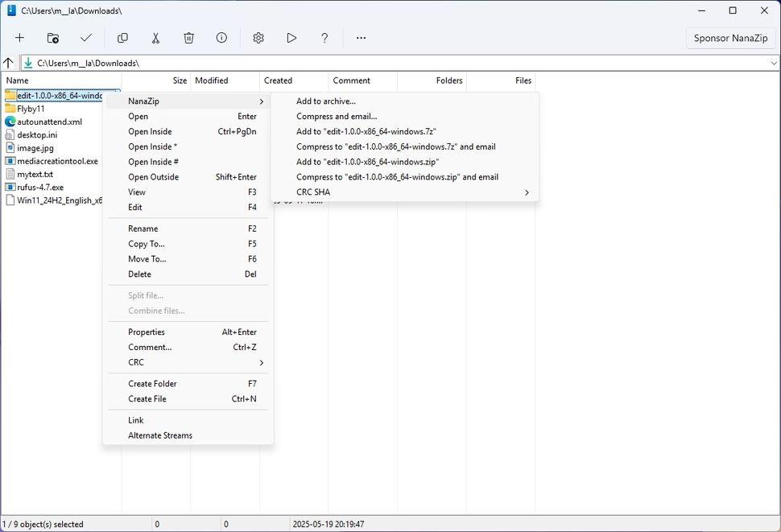Click the up navigation arrow
The width and height of the screenshot is (781, 532).
9,62
